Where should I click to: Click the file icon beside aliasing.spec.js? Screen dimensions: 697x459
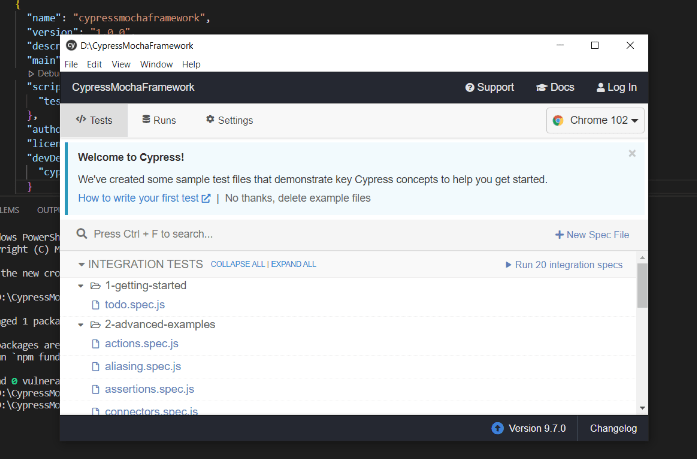click(95, 367)
